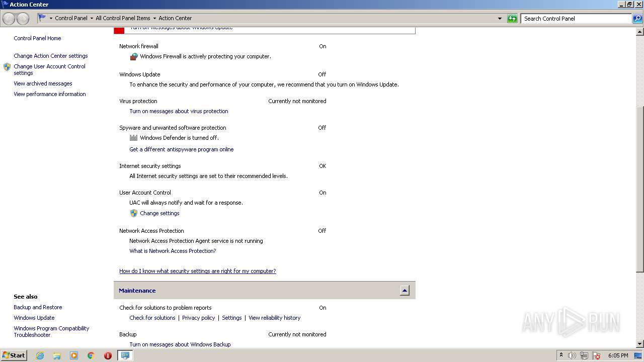This screenshot has width=644, height=362.
Task: Click the Show desktop button
Action: [638, 355]
